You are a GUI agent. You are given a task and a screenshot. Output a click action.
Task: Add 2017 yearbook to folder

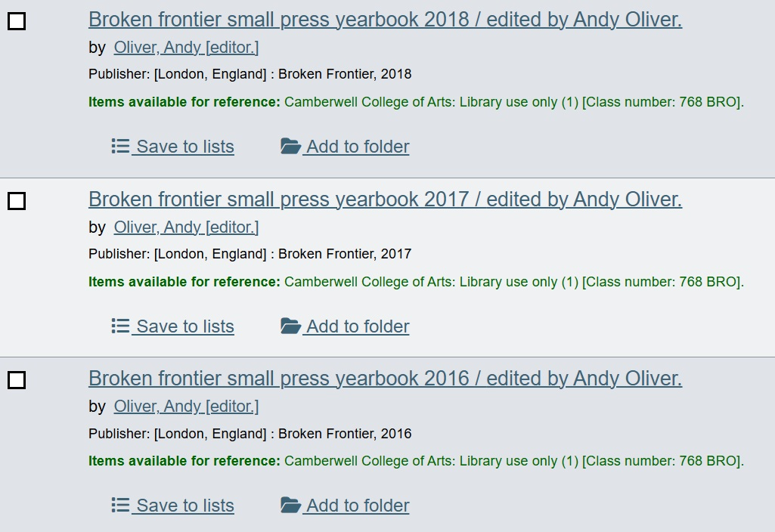[357, 326]
